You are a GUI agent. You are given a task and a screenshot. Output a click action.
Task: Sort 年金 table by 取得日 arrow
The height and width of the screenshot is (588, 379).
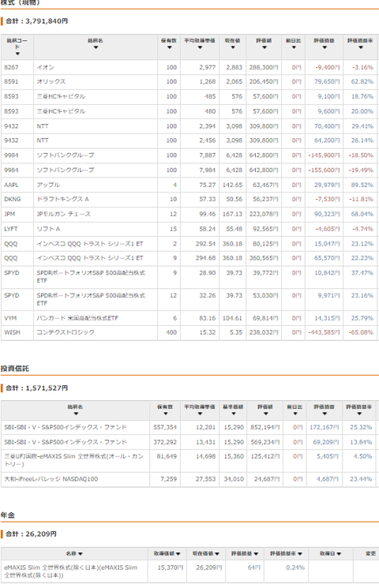[x=339, y=554]
